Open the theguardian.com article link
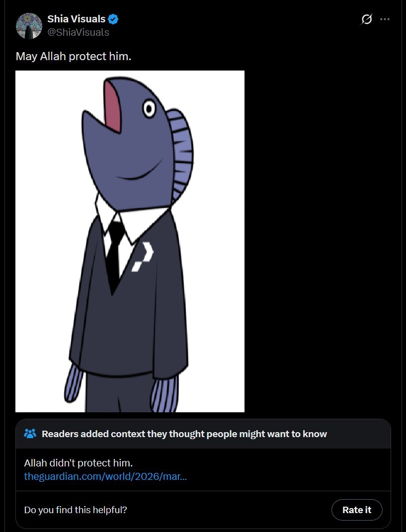 [x=105, y=476]
